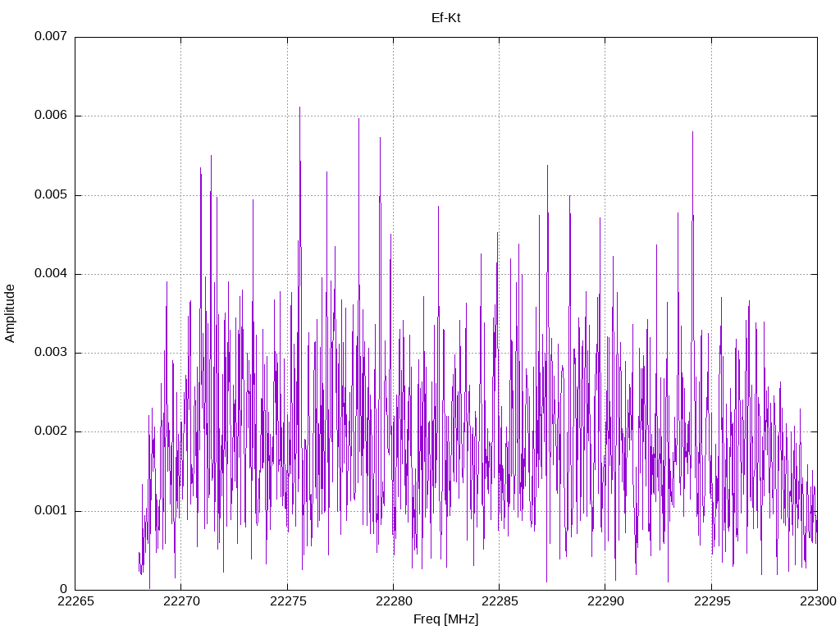Click the y-axis value 0.003
This screenshot has height=630, width=840.
(51, 352)
